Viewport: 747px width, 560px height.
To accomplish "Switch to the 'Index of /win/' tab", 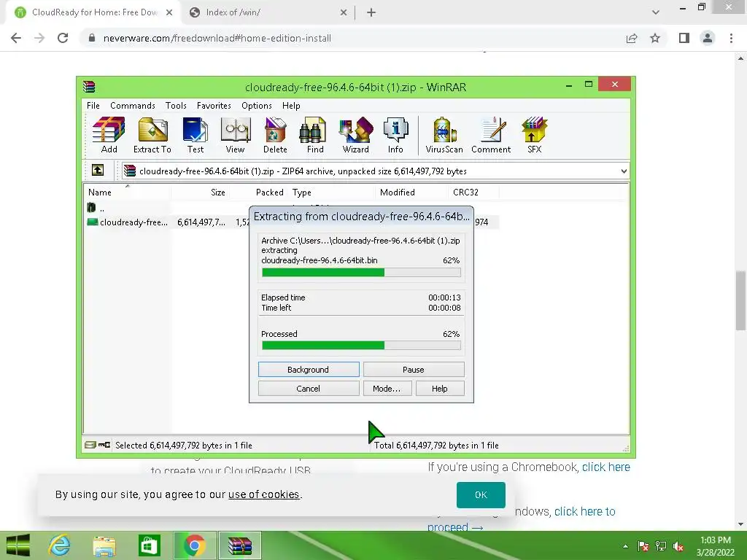I will [x=268, y=12].
